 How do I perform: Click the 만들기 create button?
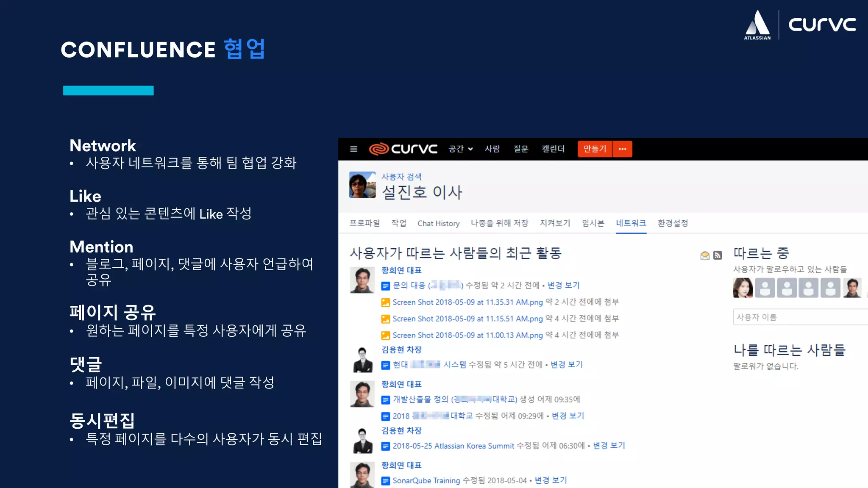(x=595, y=149)
